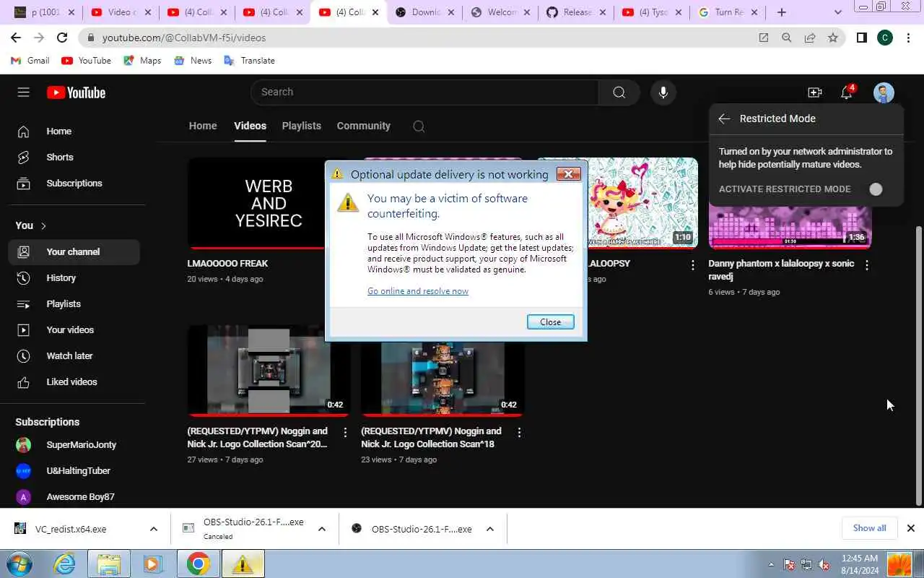The width and height of the screenshot is (924, 578).
Task: Reload the page in Chrome
Action: pos(62,38)
